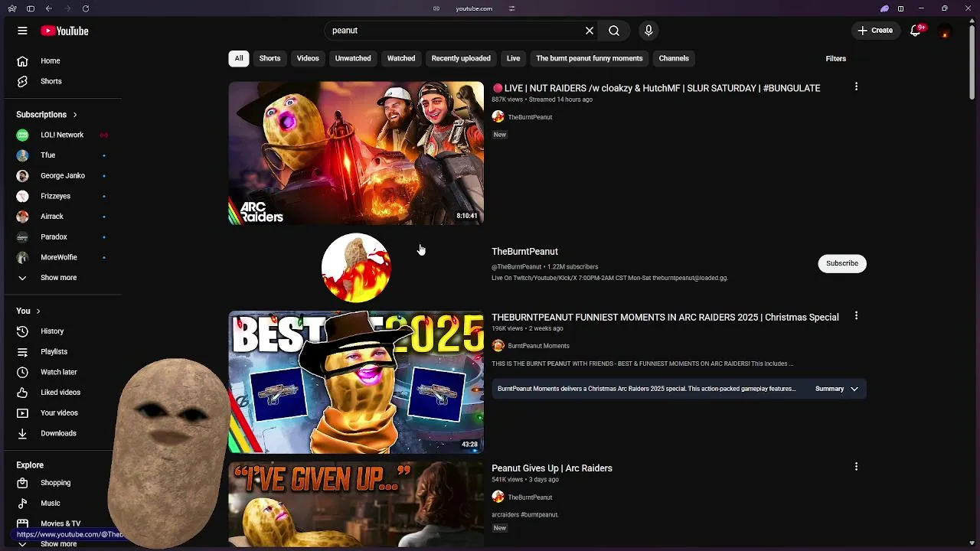Open George Janko subscription channel
This screenshot has width=980, height=551.
(63, 175)
